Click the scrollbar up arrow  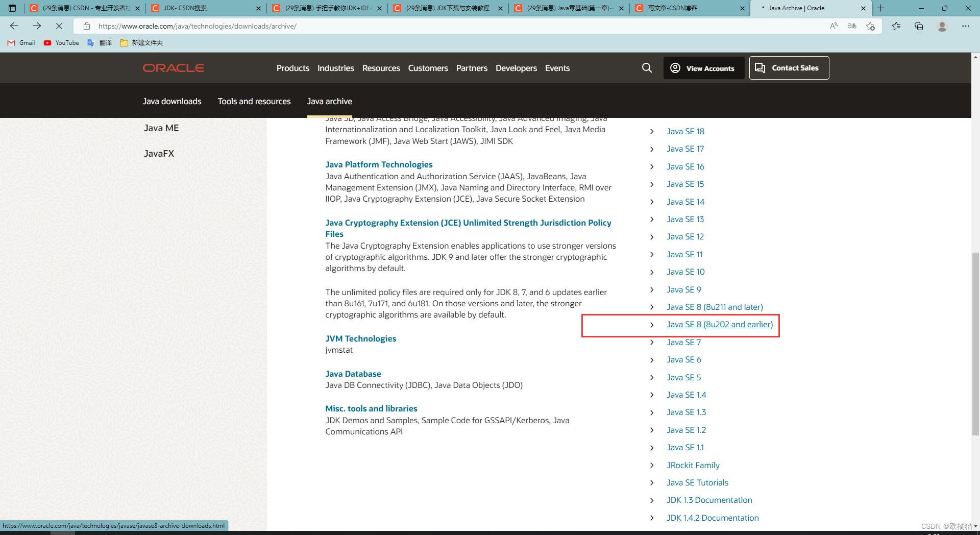pos(975,56)
